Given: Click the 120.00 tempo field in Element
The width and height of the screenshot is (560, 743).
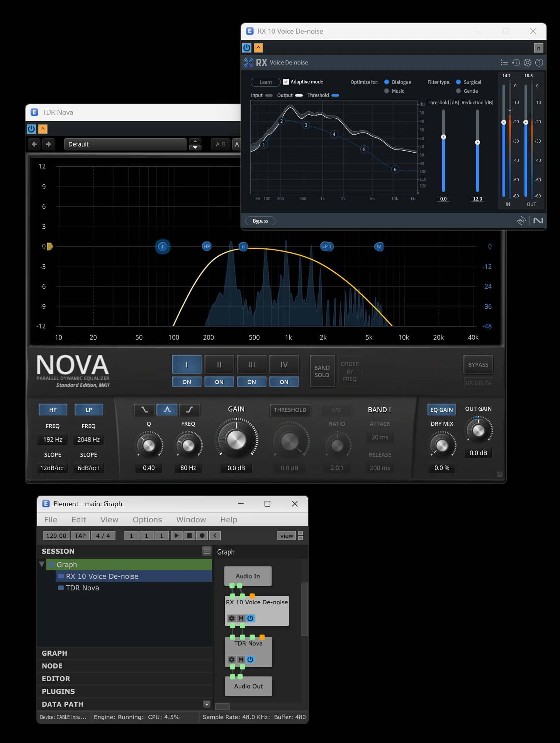Looking at the screenshot, I should (56, 536).
